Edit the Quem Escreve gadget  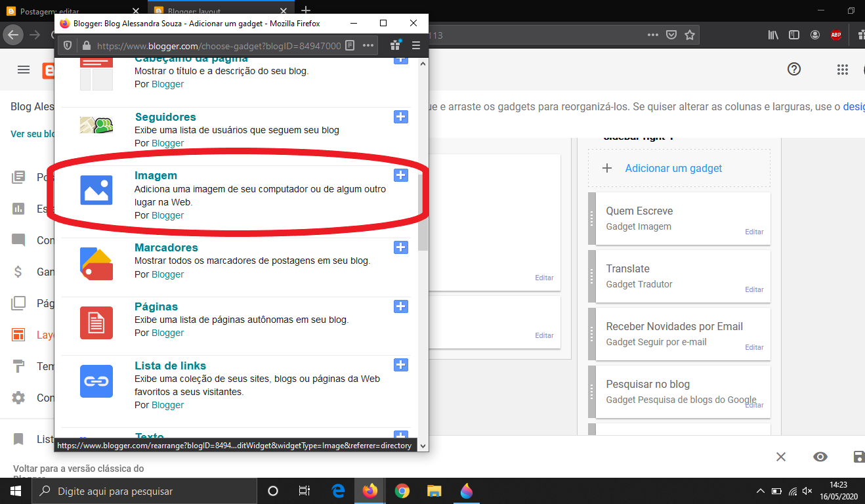click(x=754, y=232)
